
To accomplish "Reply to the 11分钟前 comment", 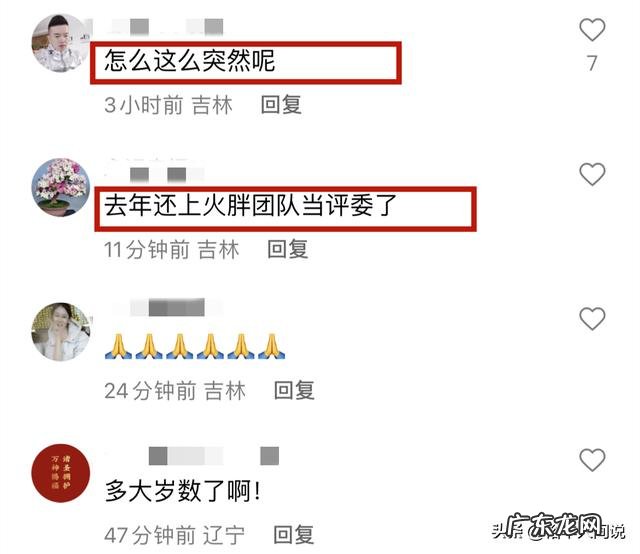I will coord(287,249).
